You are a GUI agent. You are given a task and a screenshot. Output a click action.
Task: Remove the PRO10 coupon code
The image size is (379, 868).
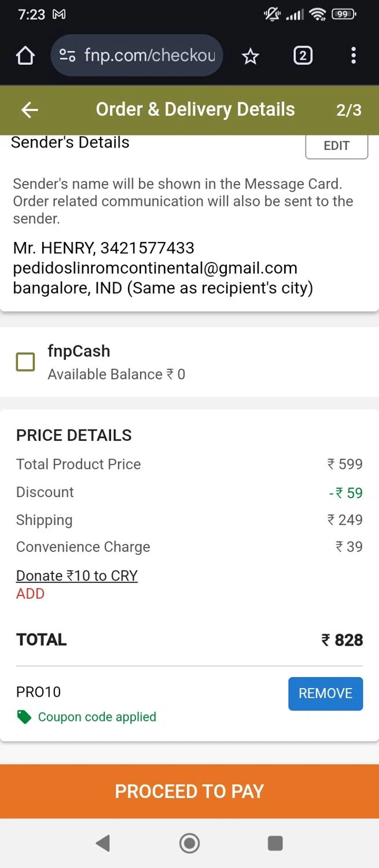[326, 693]
